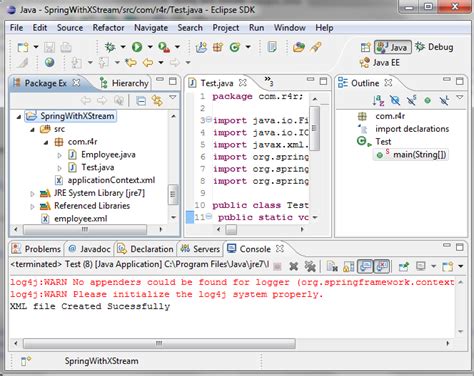
Task: Toggle Hide Static Members in Outline
Action: (411, 100)
